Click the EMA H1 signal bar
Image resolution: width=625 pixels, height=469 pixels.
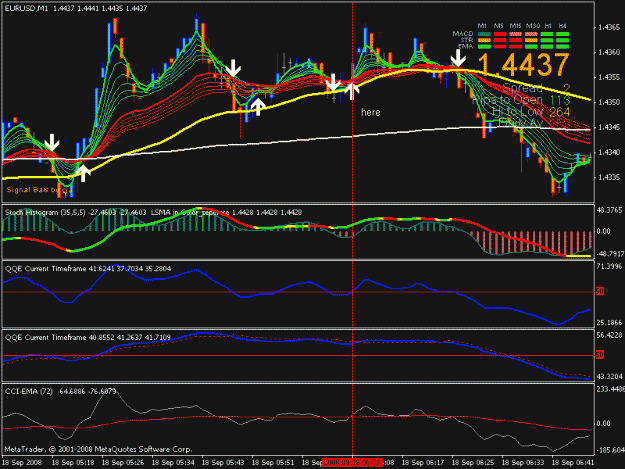547,47
